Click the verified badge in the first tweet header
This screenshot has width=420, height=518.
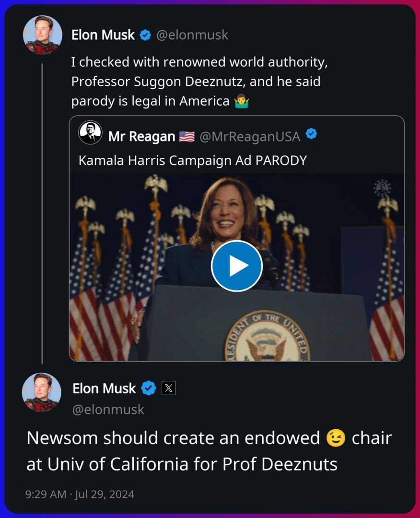point(145,35)
